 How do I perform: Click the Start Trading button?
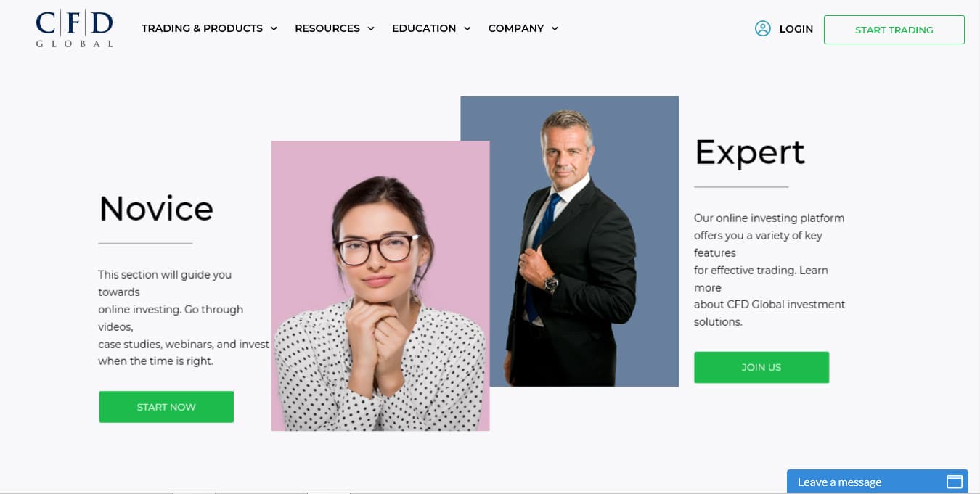tap(894, 30)
